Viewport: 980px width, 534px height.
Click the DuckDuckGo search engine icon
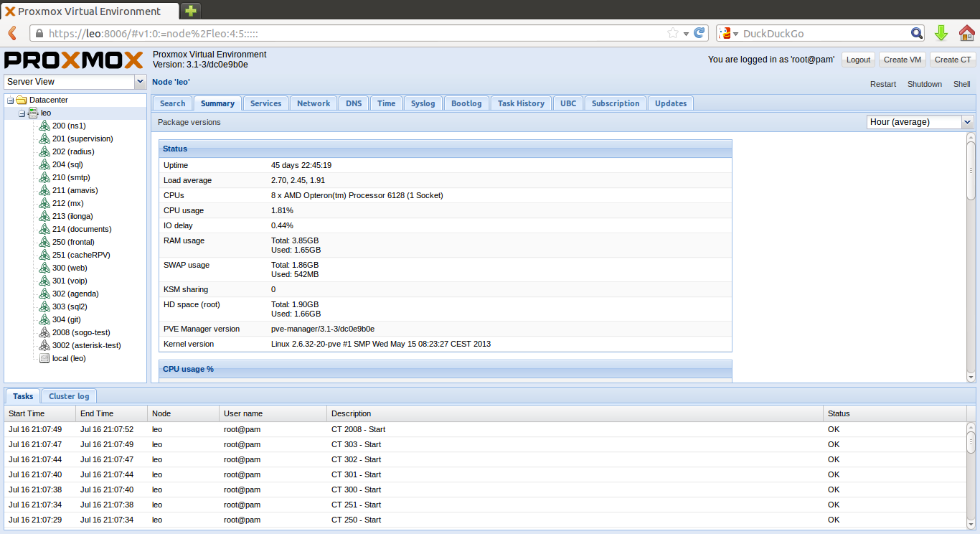pos(725,33)
